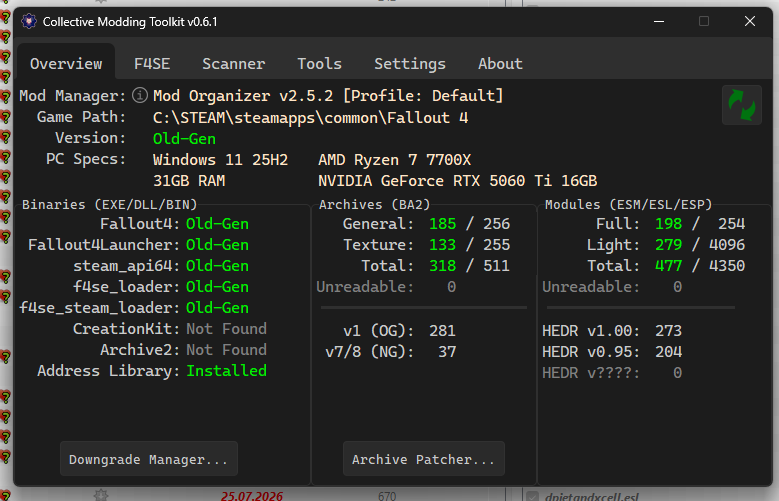Screen dimensions: 779x501
Task: Click the Archive2 Not Found status
Action: (x=226, y=349)
